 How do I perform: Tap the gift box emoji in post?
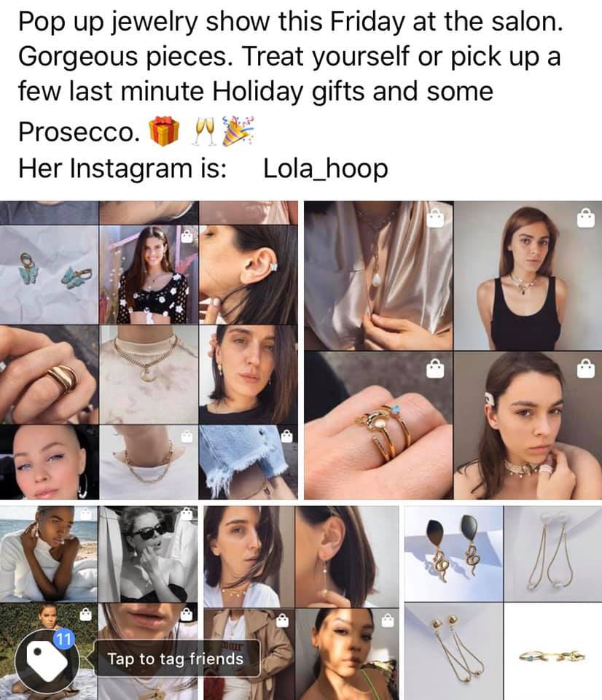(x=164, y=131)
